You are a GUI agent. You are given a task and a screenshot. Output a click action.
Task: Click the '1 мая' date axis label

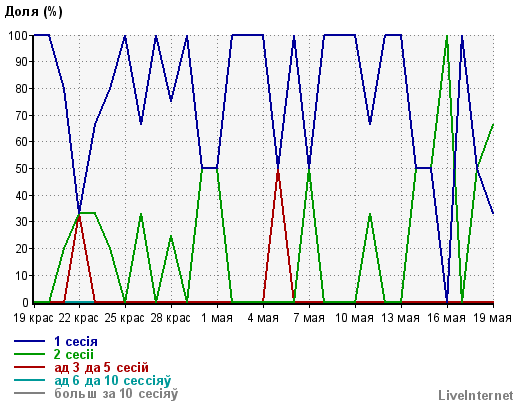pos(217,318)
